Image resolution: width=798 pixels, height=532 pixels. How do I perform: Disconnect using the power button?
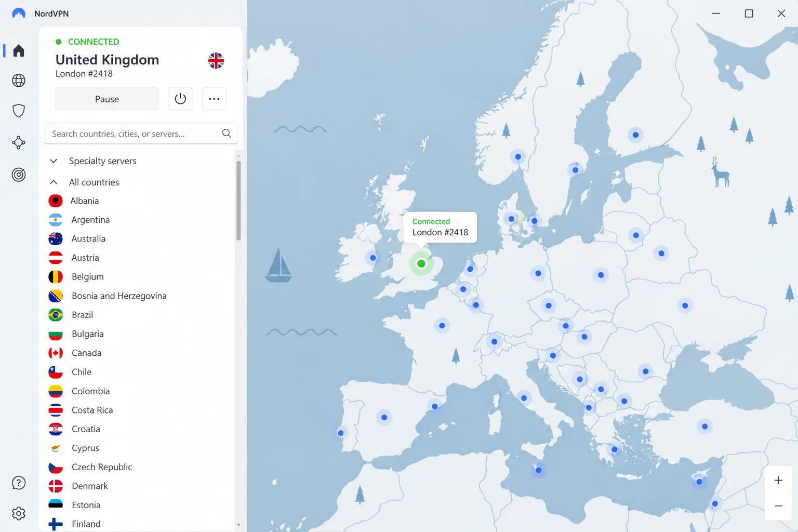[x=180, y=99]
